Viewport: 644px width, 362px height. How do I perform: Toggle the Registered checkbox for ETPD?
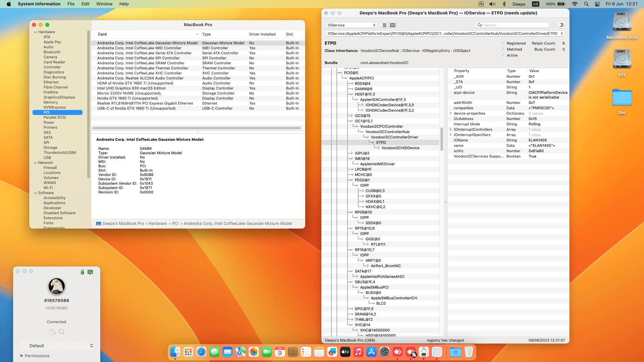[502, 43]
